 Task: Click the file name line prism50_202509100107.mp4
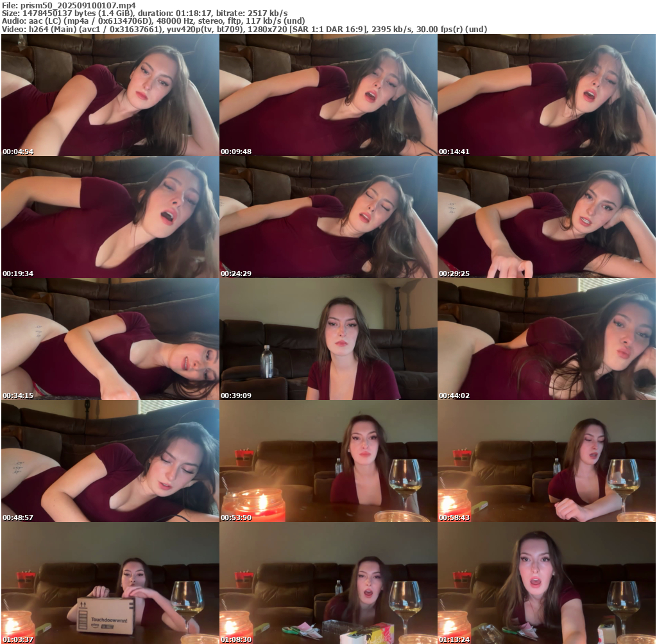(x=69, y=5)
